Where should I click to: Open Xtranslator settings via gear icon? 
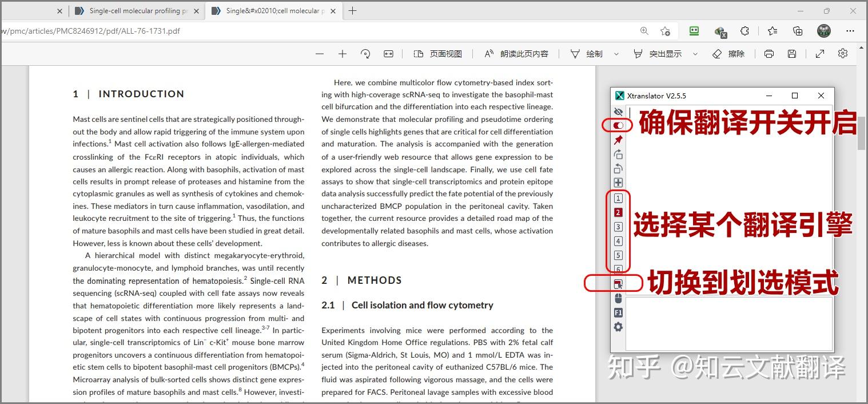tap(618, 327)
